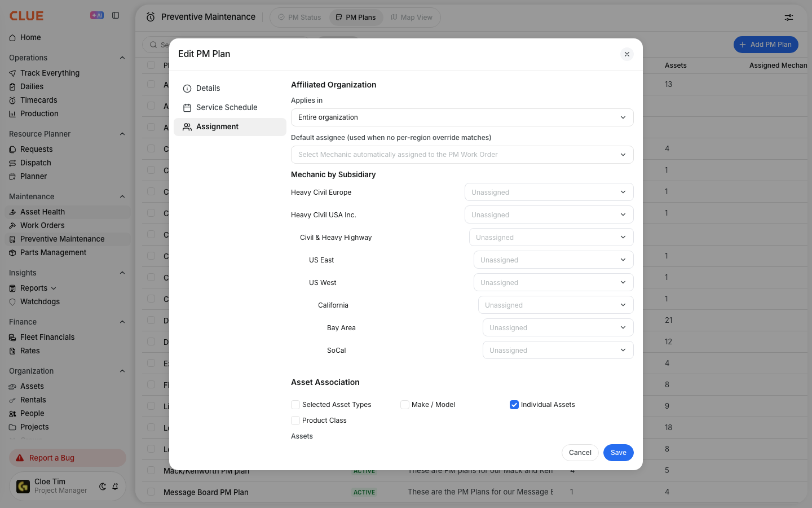Toggle the select-all checkbox in table header

(x=151, y=65)
